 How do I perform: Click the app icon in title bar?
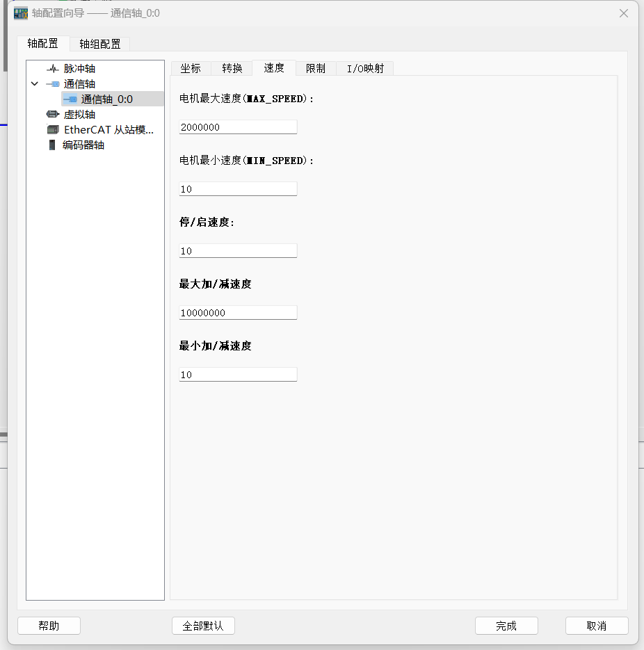coord(21,13)
